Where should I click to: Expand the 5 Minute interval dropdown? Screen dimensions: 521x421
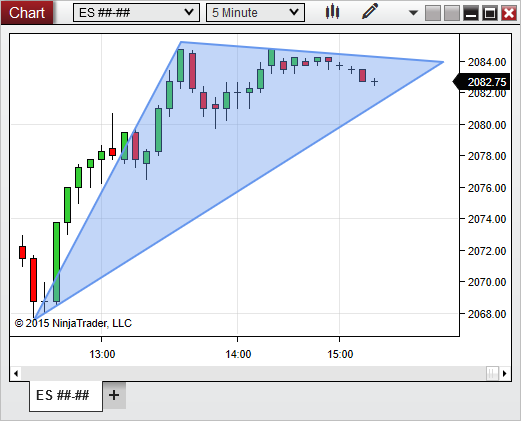click(255, 13)
